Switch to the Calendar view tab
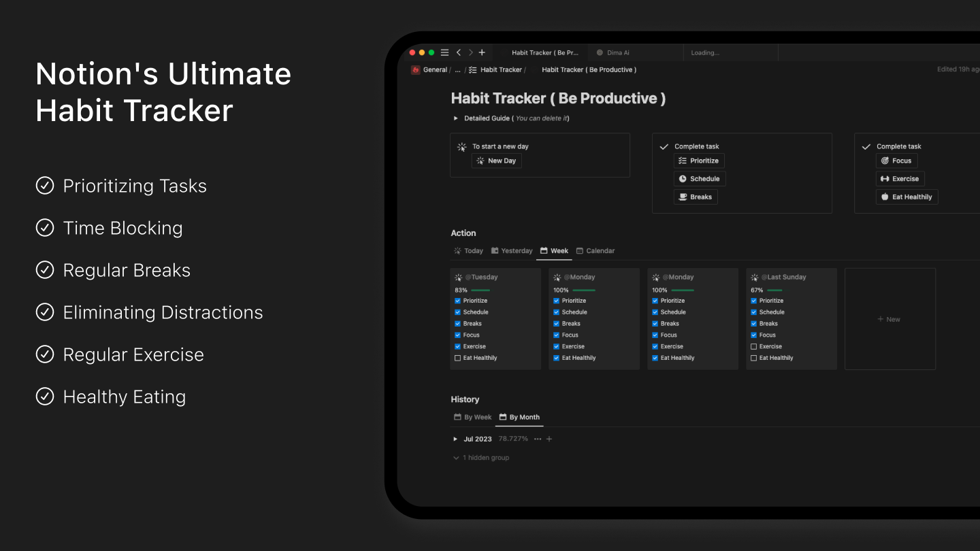 click(x=595, y=251)
